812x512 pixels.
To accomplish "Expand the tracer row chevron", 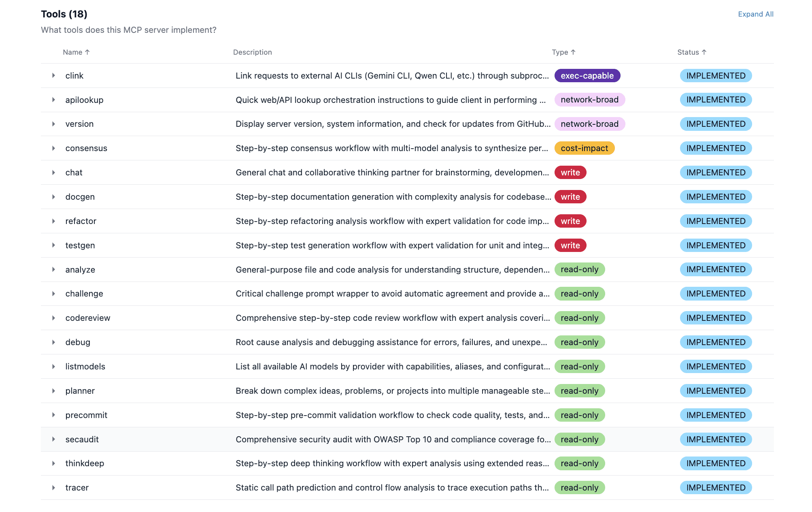I will [x=53, y=488].
